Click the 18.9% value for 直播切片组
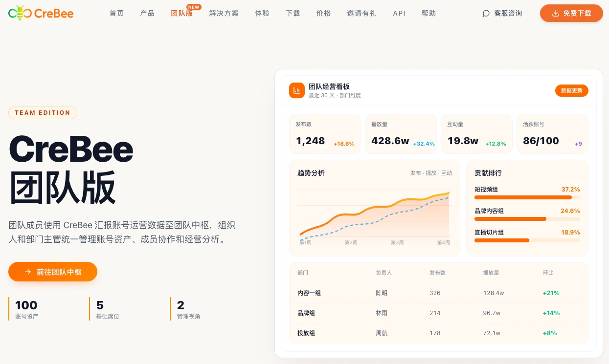The height and width of the screenshot is (364, 609). point(571,232)
